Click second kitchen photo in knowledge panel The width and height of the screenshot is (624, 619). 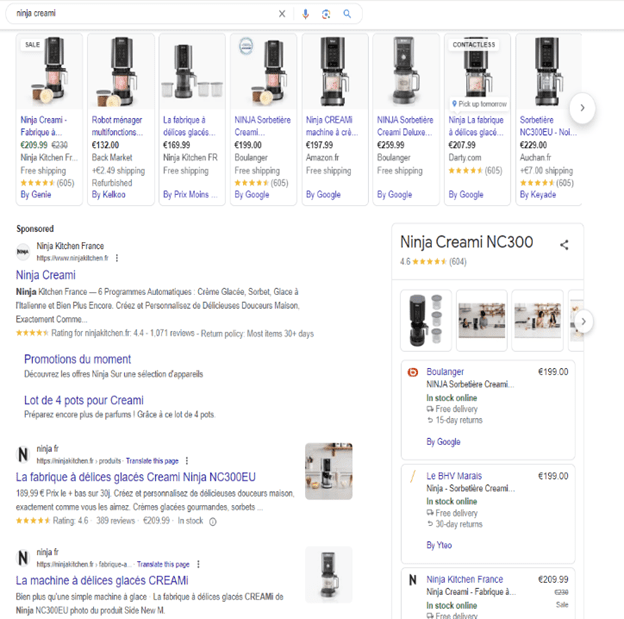pyautogui.click(x=482, y=320)
